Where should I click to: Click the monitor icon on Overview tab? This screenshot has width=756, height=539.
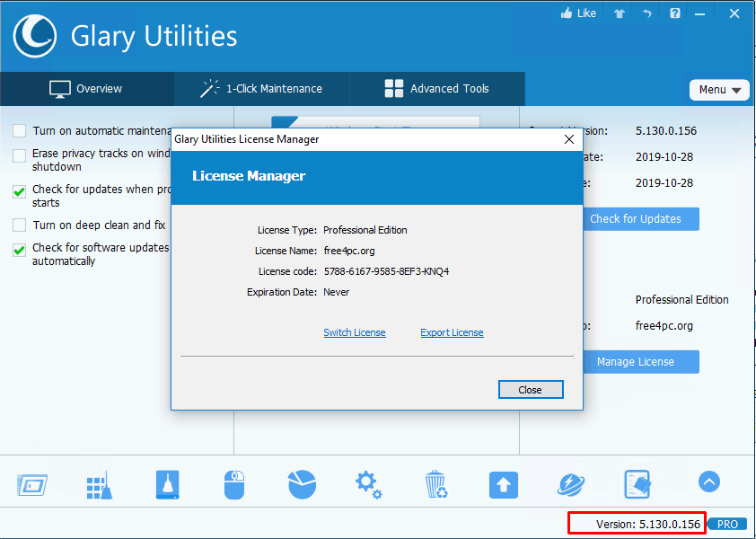click(x=60, y=89)
